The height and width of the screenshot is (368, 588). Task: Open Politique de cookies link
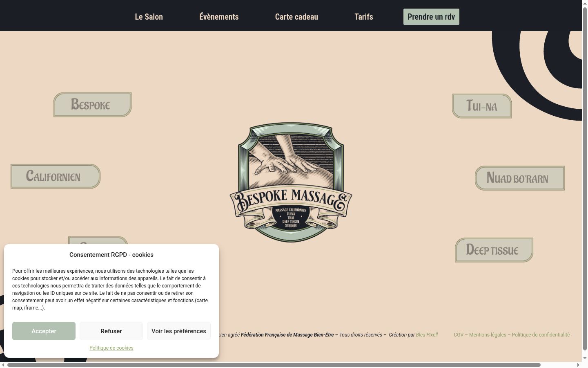(111, 348)
